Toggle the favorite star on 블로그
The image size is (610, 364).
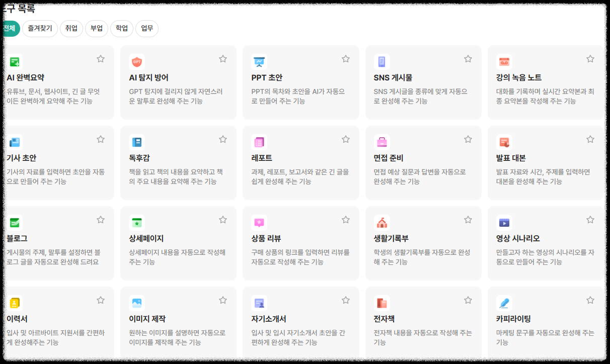(100, 219)
